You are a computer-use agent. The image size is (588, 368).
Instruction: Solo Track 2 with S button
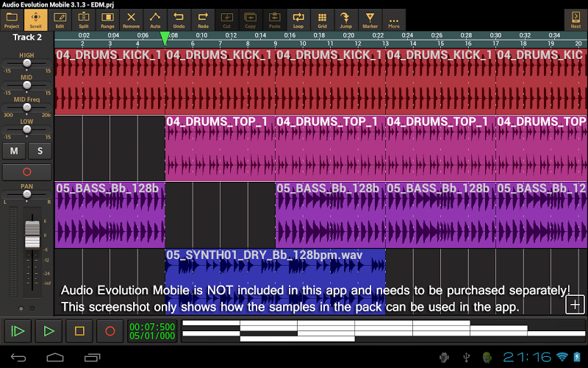click(x=40, y=151)
